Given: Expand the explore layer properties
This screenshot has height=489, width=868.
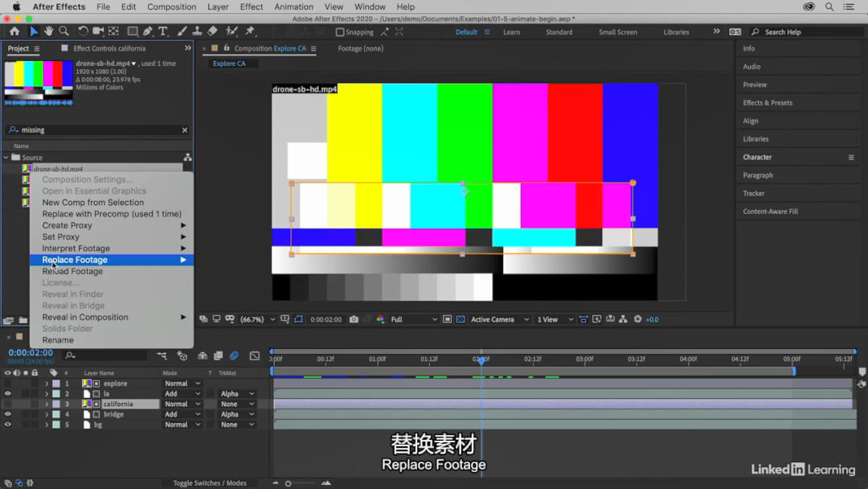Looking at the screenshot, I should pos(47,384).
